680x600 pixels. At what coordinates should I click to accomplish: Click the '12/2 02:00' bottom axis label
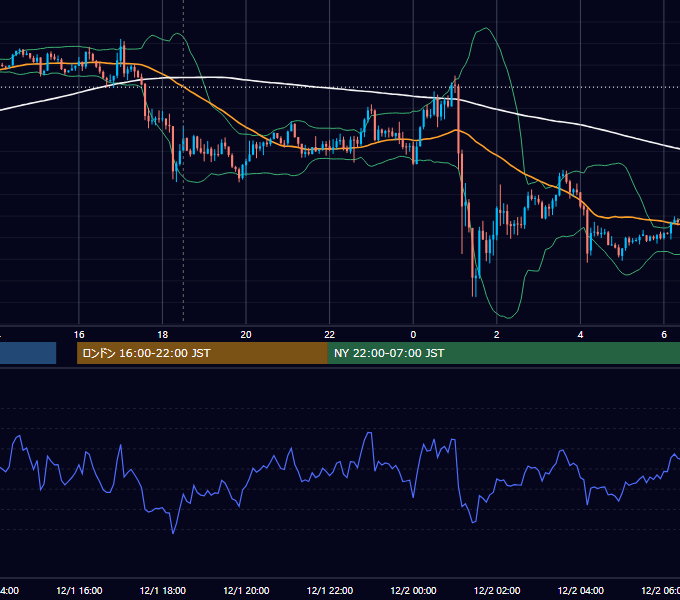coord(497,590)
